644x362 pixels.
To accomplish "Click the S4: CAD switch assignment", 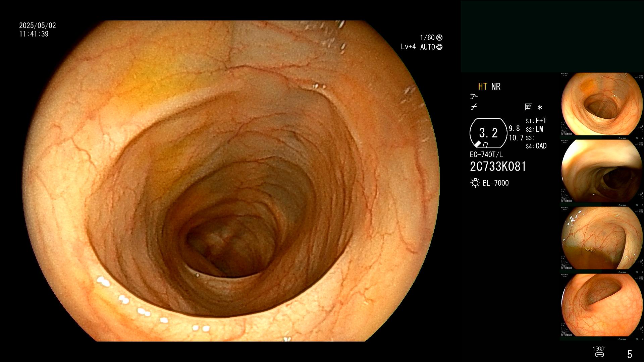I will pos(536,146).
